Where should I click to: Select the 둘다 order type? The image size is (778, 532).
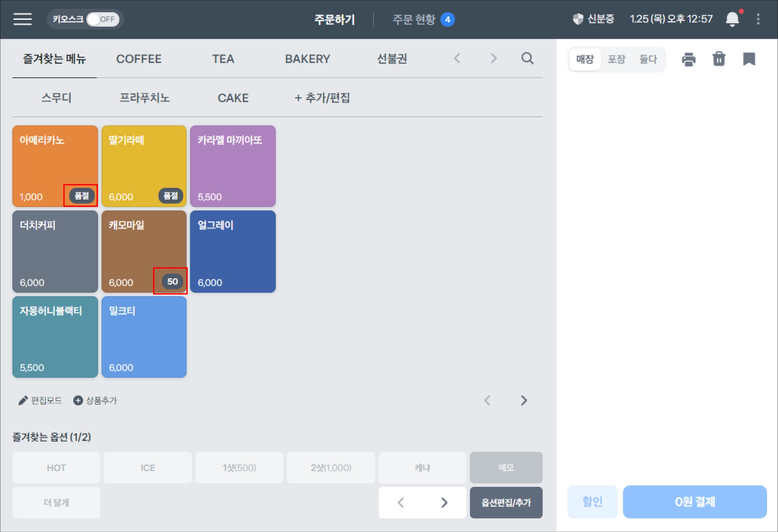[648, 59]
